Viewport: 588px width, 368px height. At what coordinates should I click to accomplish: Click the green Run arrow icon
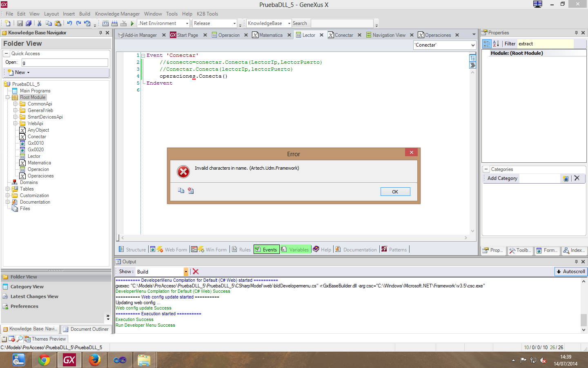(x=132, y=23)
